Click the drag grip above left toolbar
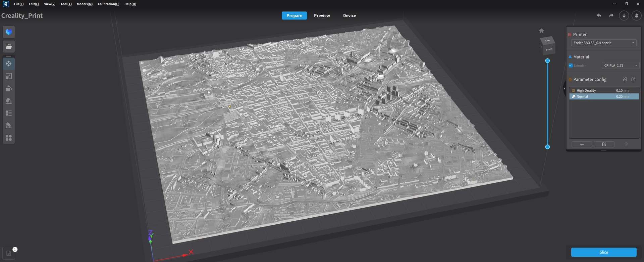This screenshot has height=262, width=644. coord(9,56)
